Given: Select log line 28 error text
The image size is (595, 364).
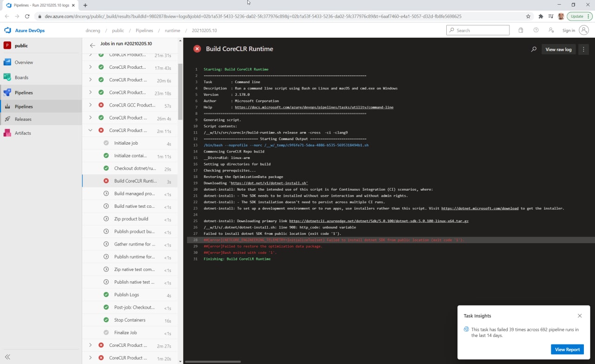Looking at the screenshot, I should pyautogui.click(x=334, y=240).
